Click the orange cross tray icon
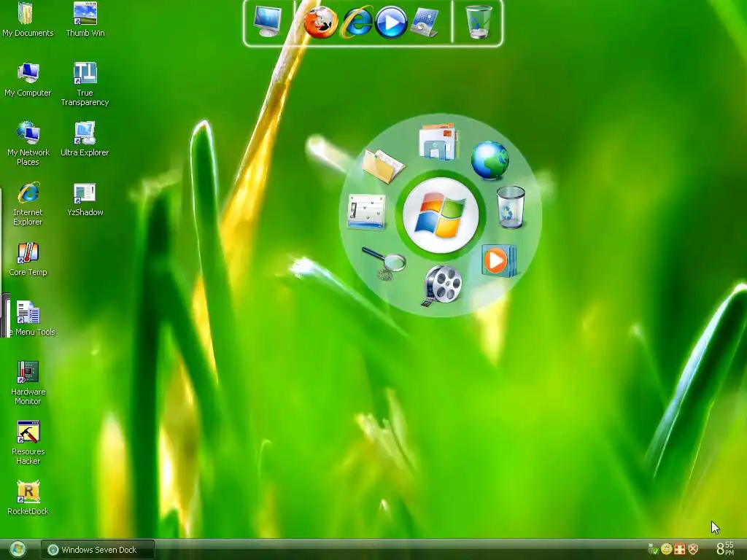 pyautogui.click(x=680, y=549)
